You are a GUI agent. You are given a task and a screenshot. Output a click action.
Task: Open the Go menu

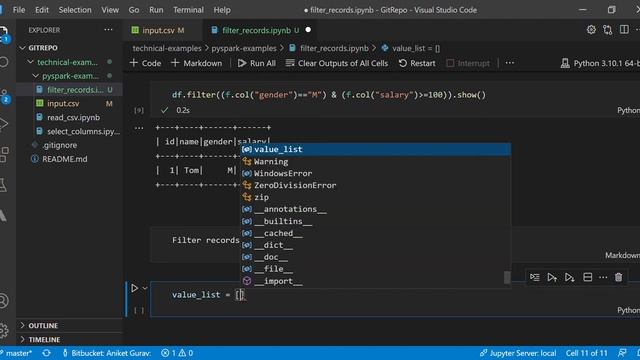[x=134, y=10]
